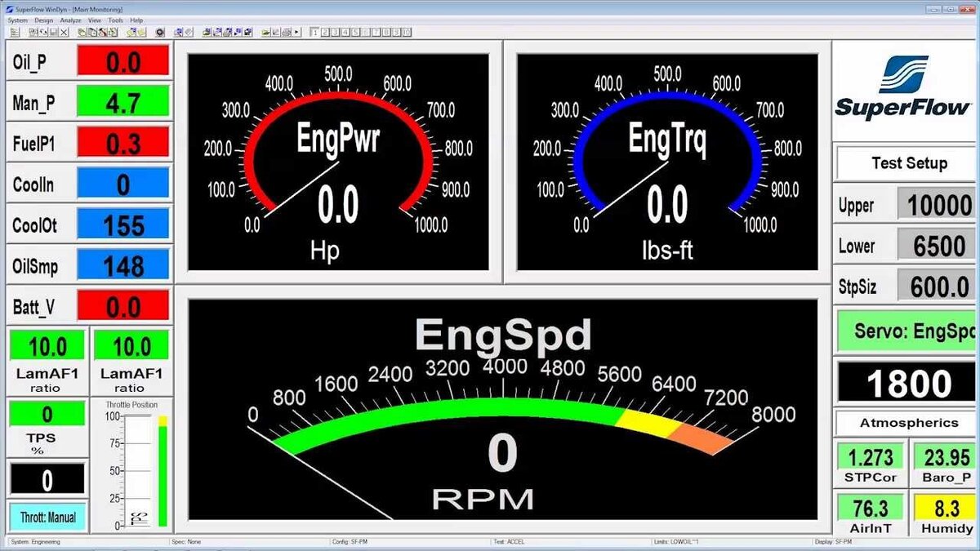Click the open folder toolbar icon
Viewport: 980px width, 551px height.
click(266, 32)
